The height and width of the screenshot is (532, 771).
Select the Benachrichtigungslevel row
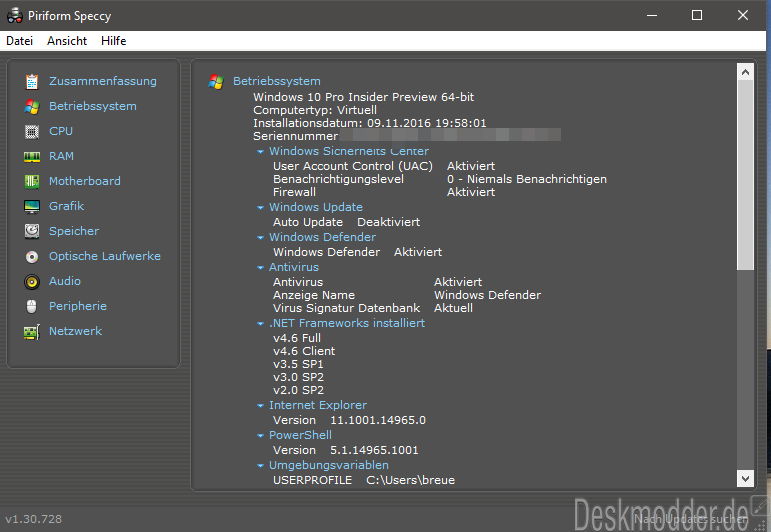click(440, 179)
